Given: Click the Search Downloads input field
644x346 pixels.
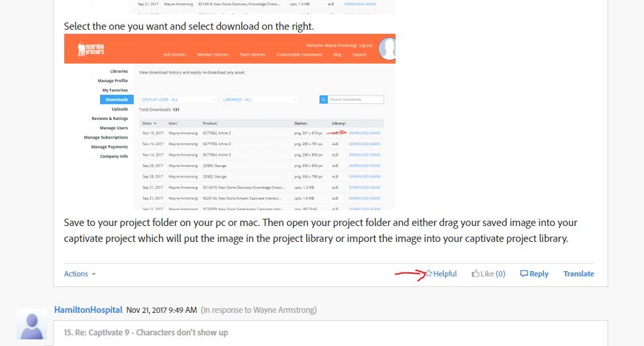Looking at the screenshot, I should 356,99.
